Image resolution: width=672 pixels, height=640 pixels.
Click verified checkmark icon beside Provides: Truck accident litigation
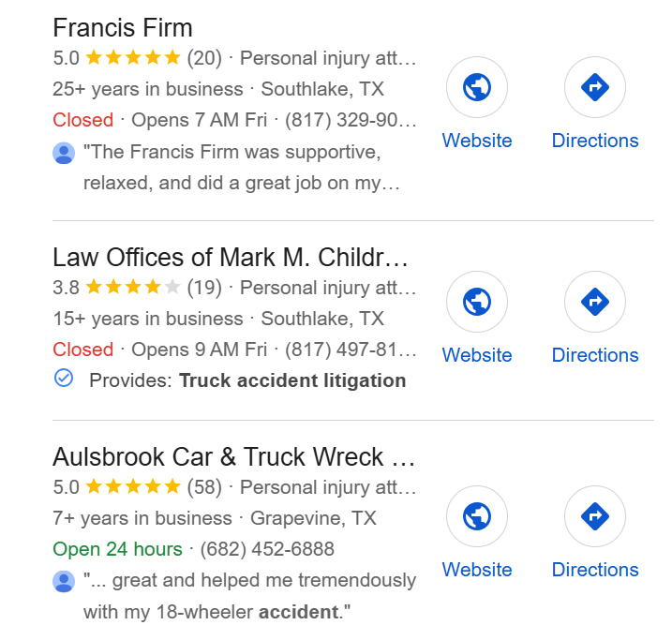coord(64,379)
